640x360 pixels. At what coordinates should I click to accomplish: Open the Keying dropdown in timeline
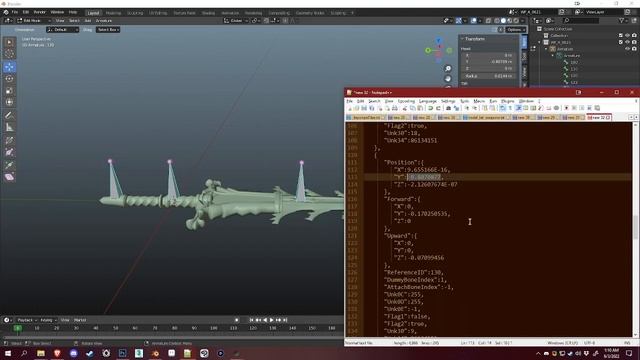[x=48, y=320]
